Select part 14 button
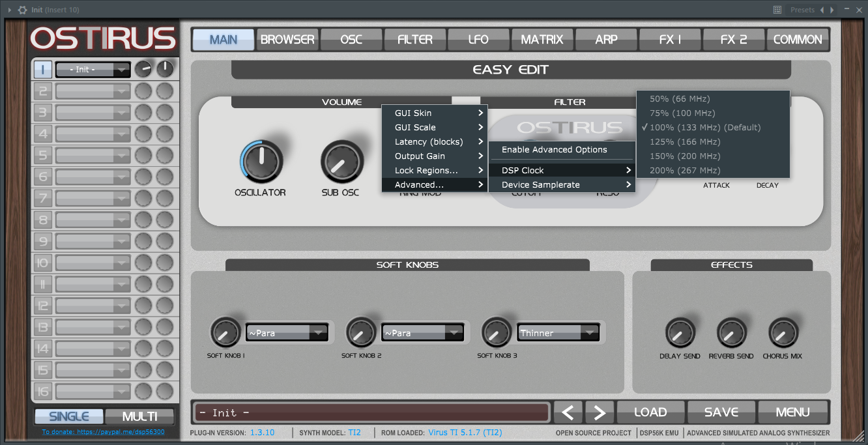 [42, 349]
